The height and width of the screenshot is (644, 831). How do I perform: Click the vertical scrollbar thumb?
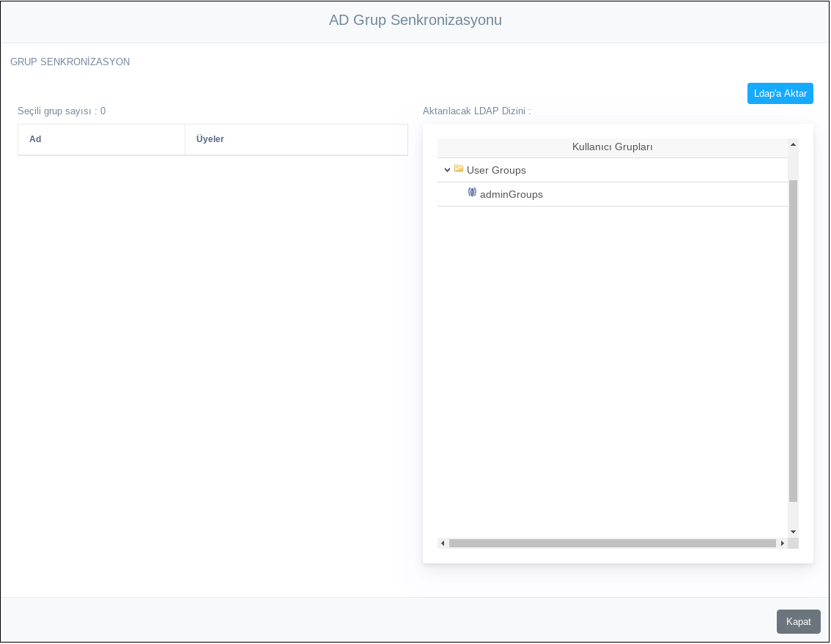tap(793, 340)
